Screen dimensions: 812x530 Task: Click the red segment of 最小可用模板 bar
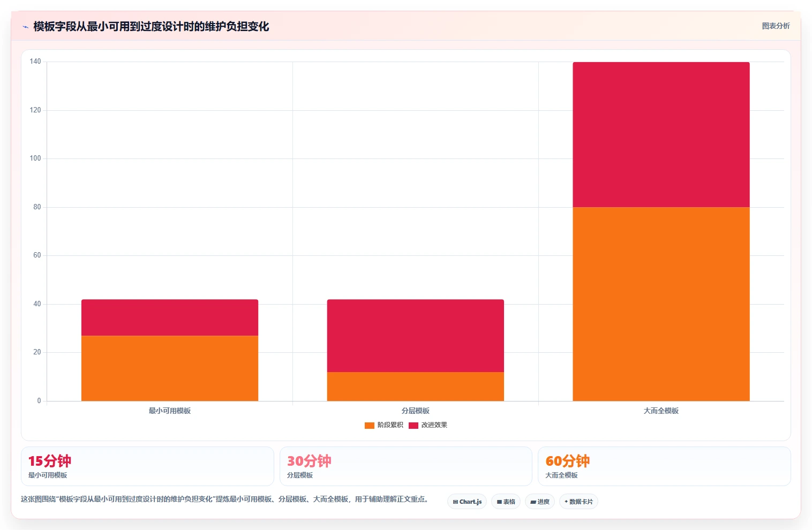tap(170, 317)
